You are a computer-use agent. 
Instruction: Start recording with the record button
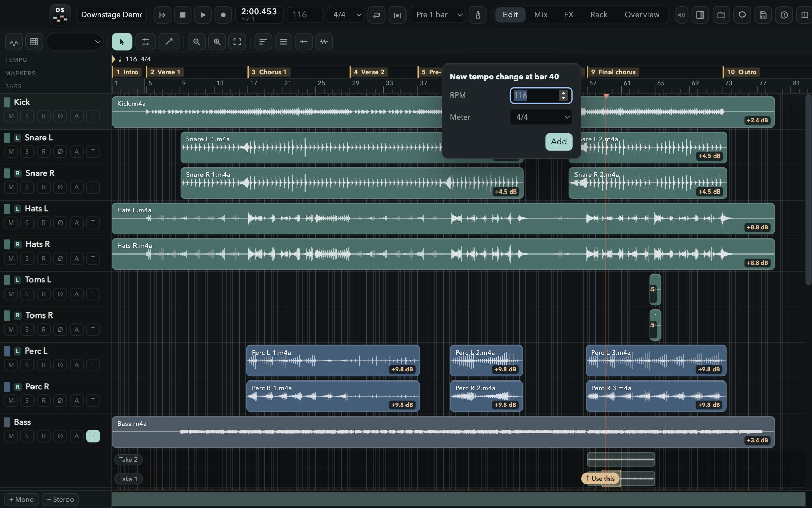(223, 15)
